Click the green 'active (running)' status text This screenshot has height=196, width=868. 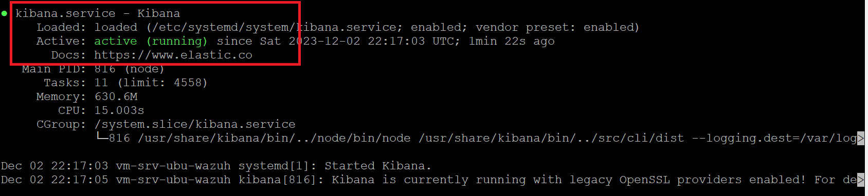click(151, 41)
